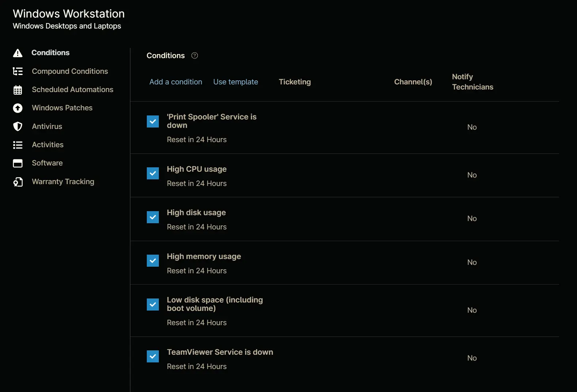Open the High CPU usage condition
The height and width of the screenshot is (392, 577).
(x=197, y=169)
